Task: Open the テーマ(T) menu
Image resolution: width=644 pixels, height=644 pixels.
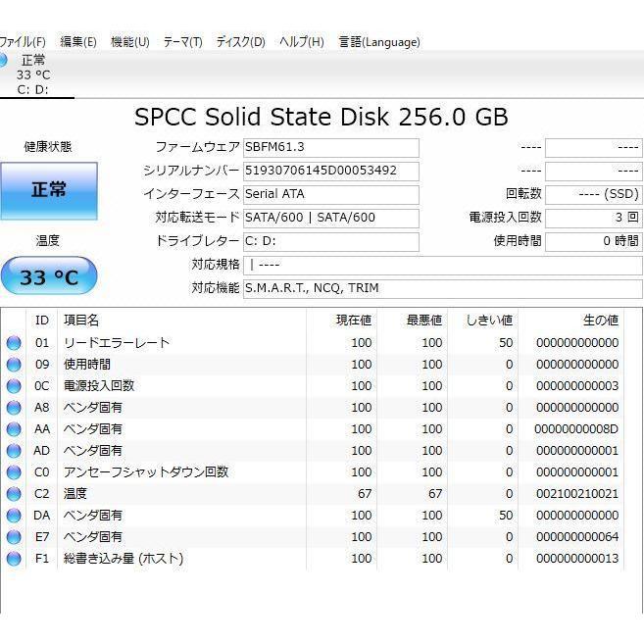Action: (182, 42)
